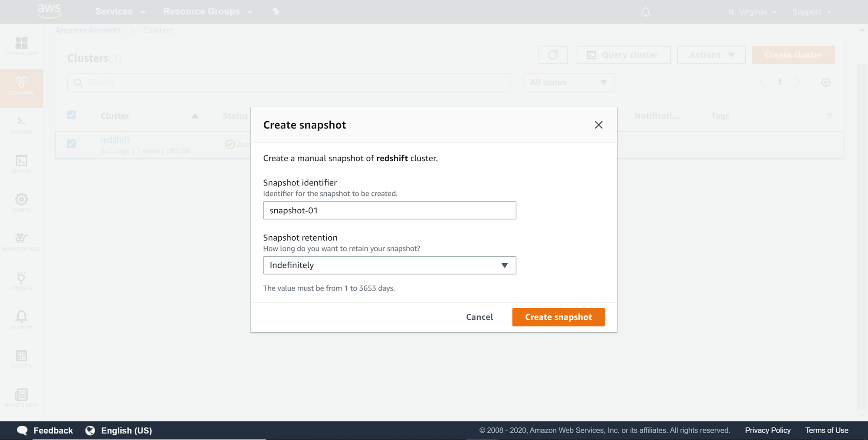Open the notifications bell
Image resolution: width=868 pixels, height=440 pixels.
click(645, 12)
